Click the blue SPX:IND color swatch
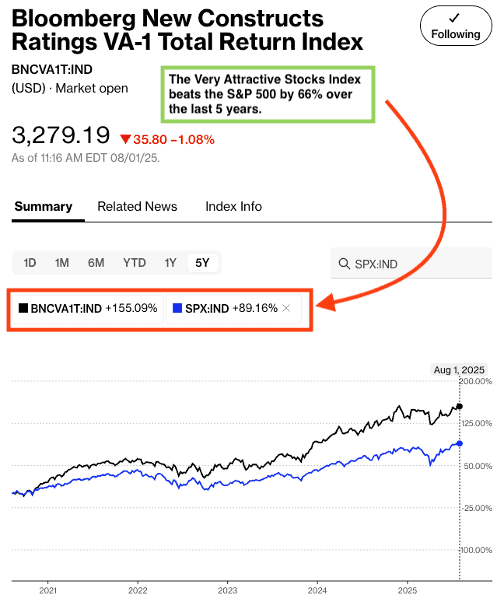504x602 pixels. click(177, 308)
